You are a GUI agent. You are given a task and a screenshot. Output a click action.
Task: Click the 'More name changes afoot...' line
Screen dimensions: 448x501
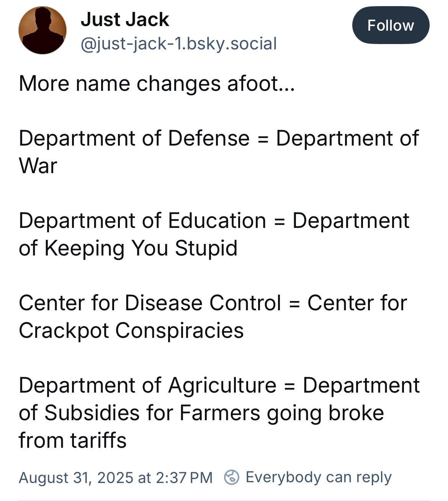point(157,83)
